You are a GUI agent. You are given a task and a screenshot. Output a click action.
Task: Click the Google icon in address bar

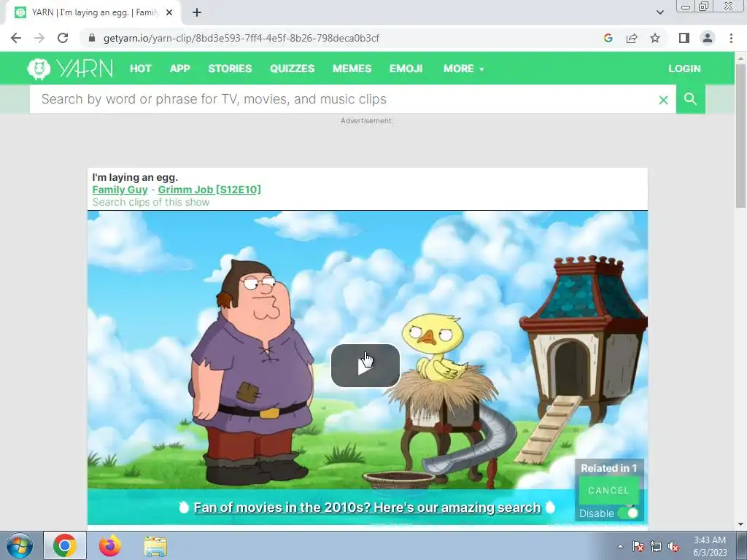pos(608,38)
